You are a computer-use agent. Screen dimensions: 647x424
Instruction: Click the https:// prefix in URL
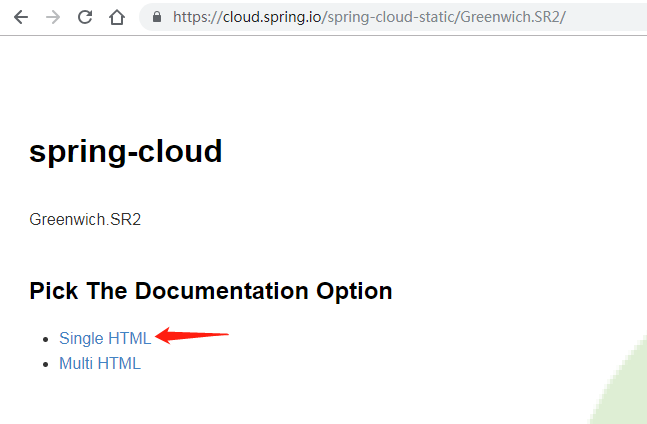198,17
